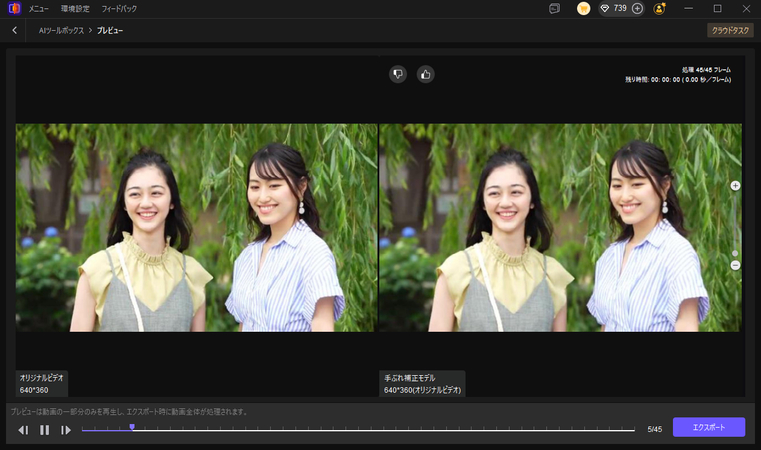
Task: Step to the next frame
Action: point(66,430)
